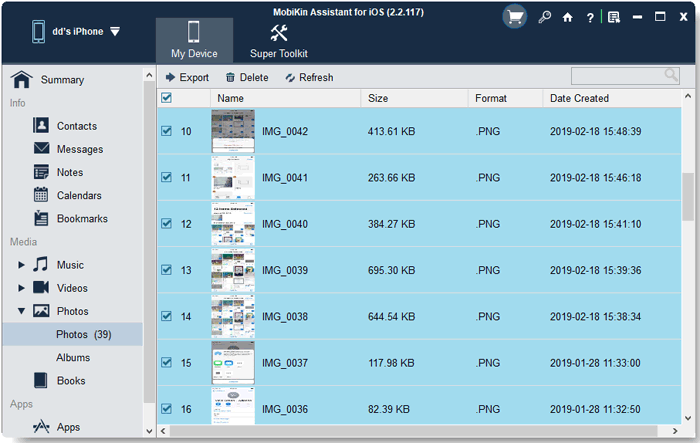Click sidebar scroll up arrow
Image resolution: width=700 pixels, height=443 pixels.
[149, 75]
